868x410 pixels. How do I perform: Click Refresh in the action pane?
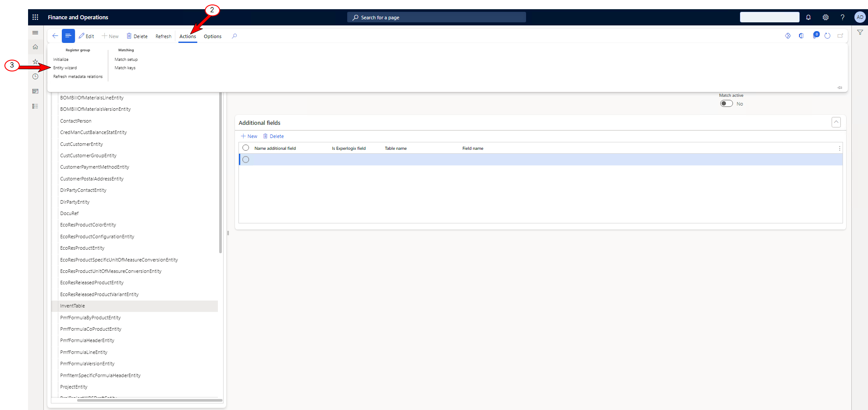[x=164, y=36]
